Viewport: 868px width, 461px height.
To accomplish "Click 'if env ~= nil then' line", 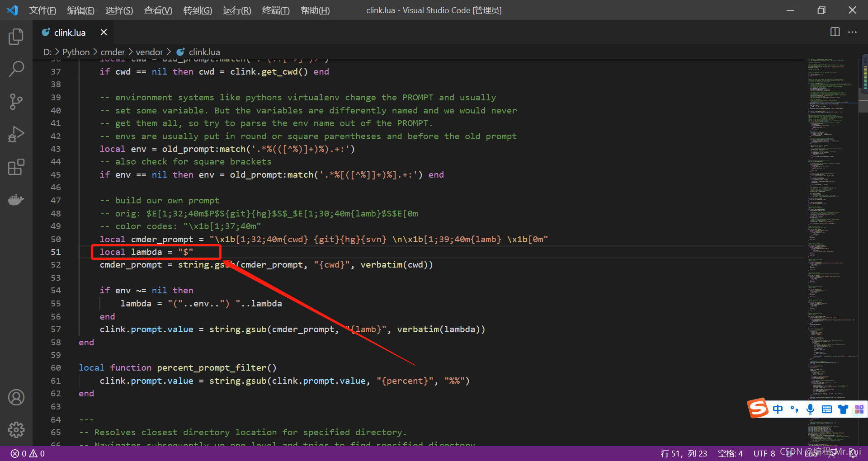I will [x=146, y=290].
